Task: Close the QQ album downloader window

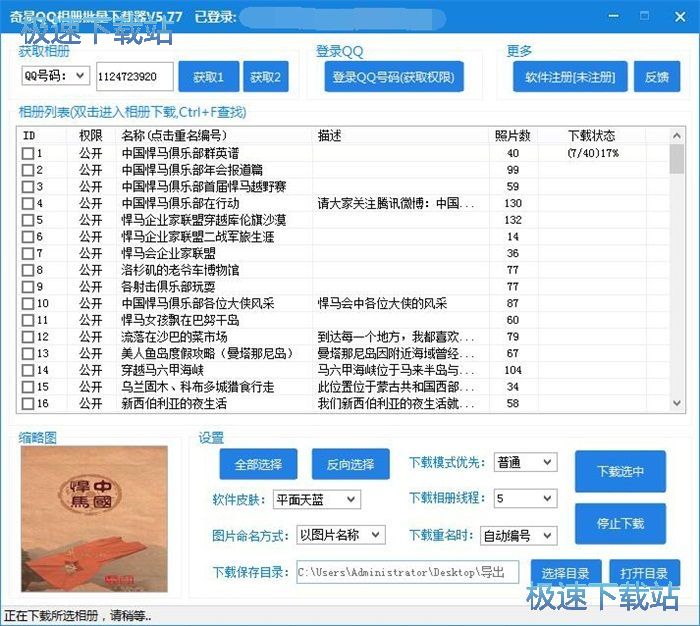Action: 680,17
